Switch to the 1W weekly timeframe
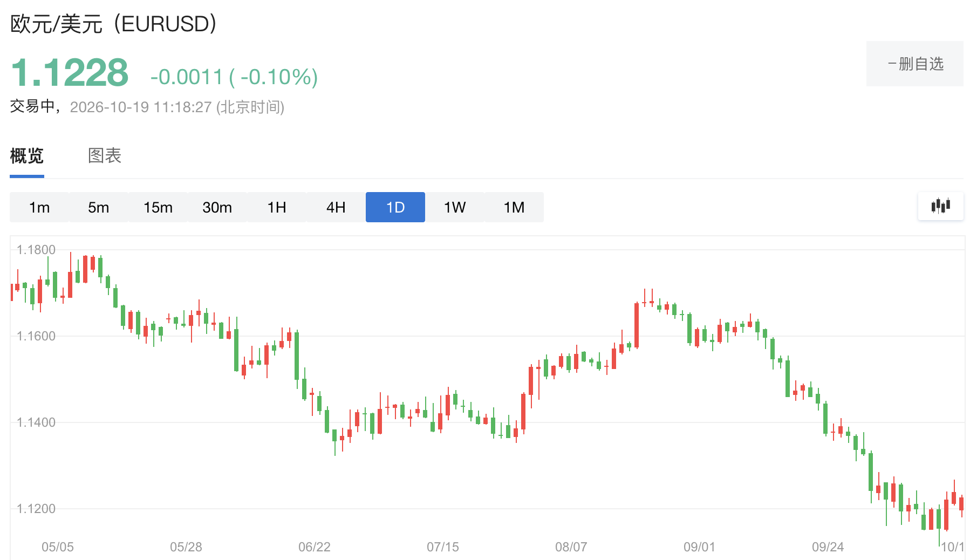Screen dimensions: 970x560 [455, 207]
